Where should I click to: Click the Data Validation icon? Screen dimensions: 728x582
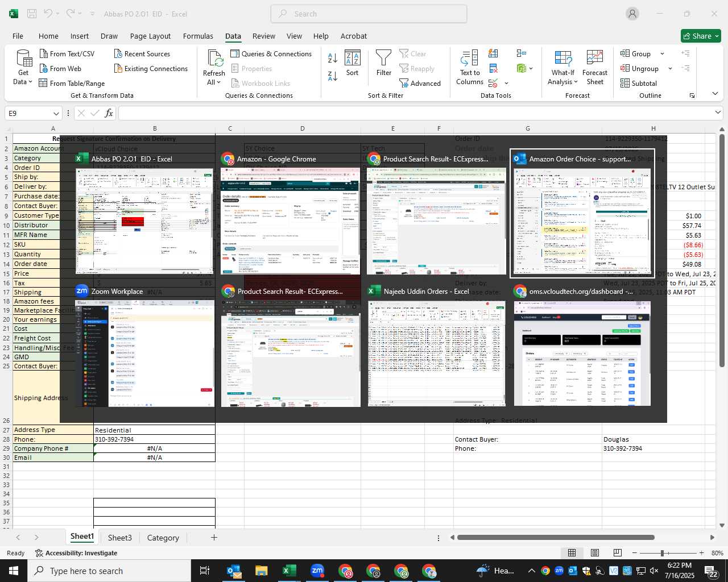(493, 83)
